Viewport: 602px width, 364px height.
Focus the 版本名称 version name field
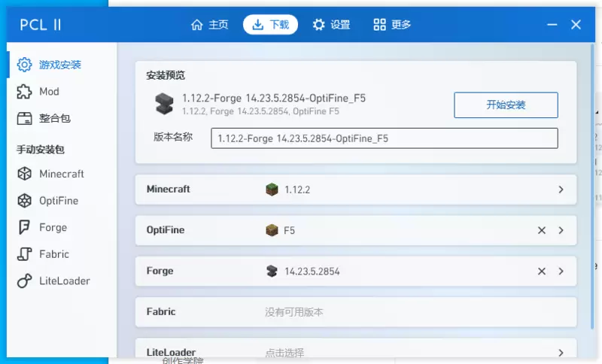click(x=385, y=138)
